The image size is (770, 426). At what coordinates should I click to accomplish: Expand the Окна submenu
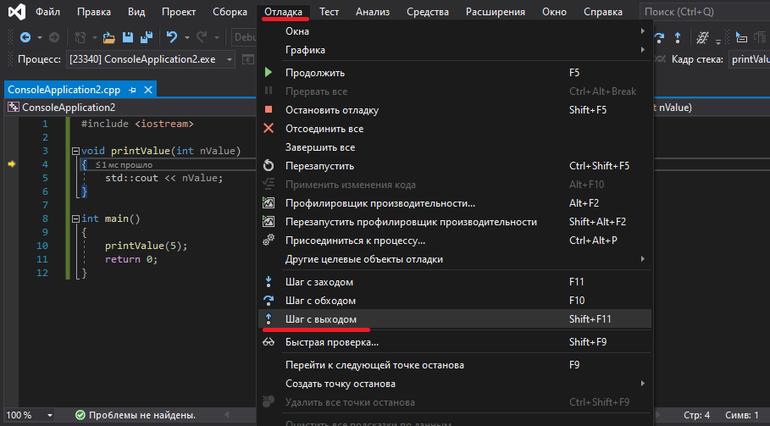(x=455, y=31)
